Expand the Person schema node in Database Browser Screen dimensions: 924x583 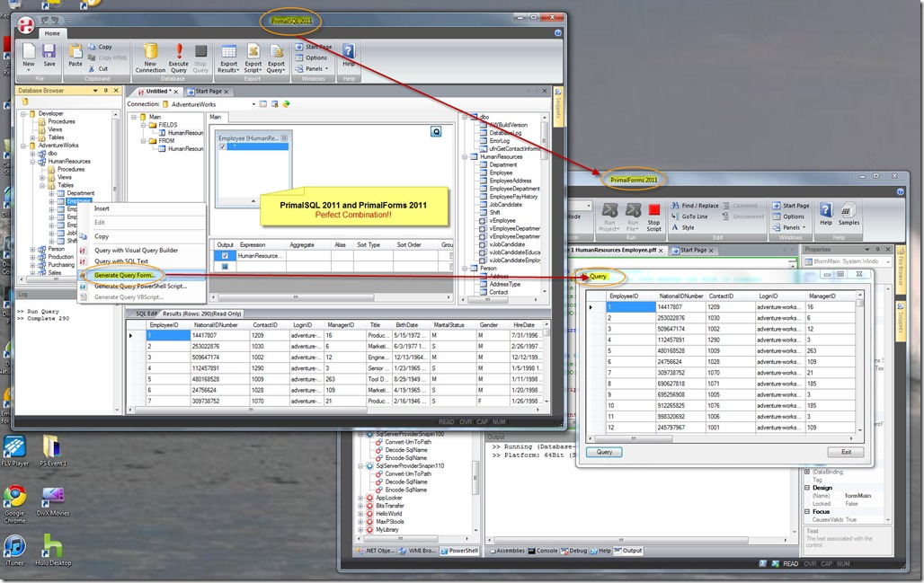click(x=32, y=249)
